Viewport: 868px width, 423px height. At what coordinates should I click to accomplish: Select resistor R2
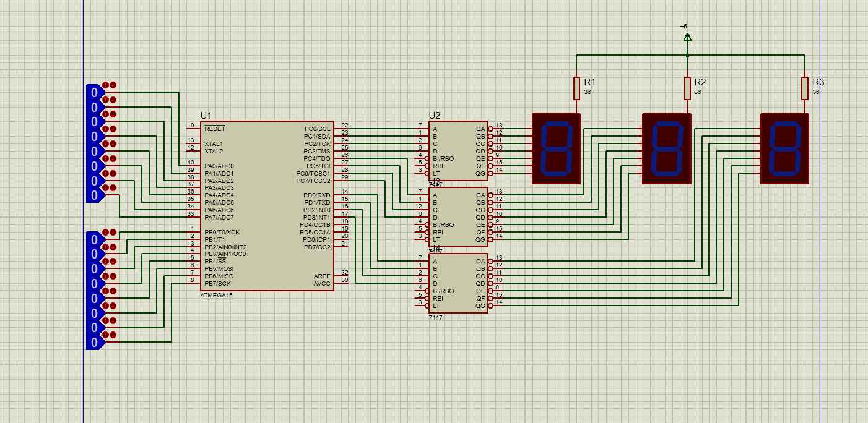(687, 88)
